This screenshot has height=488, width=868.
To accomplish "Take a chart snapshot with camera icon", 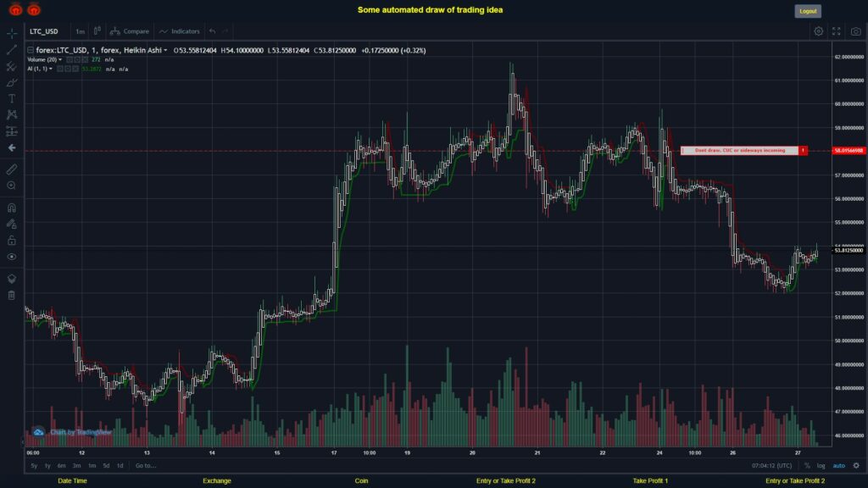I will coord(855,31).
